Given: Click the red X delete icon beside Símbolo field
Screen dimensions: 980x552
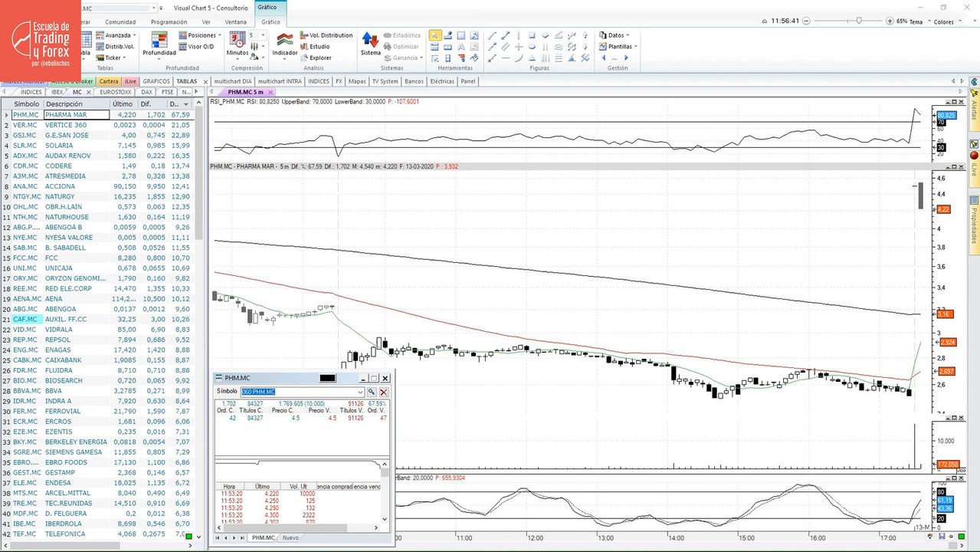Looking at the screenshot, I should point(384,392).
